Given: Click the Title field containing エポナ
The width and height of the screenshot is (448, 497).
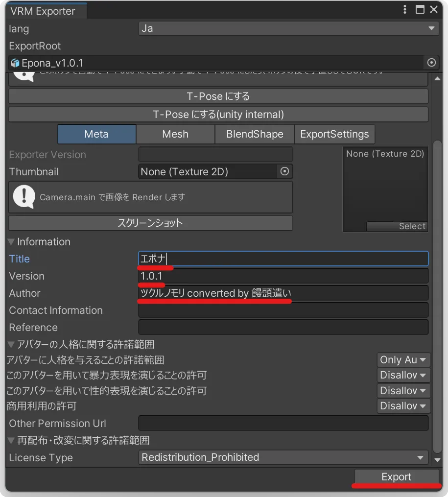Looking at the screenshot, I should click(x=283, y=259).
